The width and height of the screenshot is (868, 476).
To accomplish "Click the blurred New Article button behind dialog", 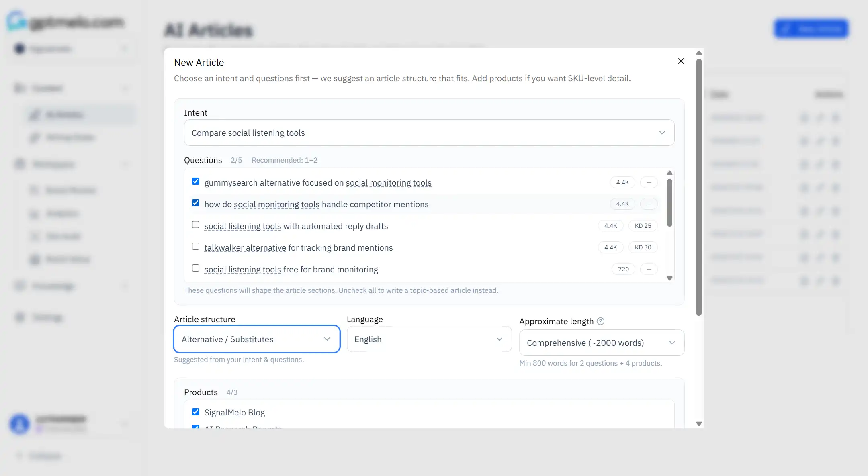I will pos(811,29).
